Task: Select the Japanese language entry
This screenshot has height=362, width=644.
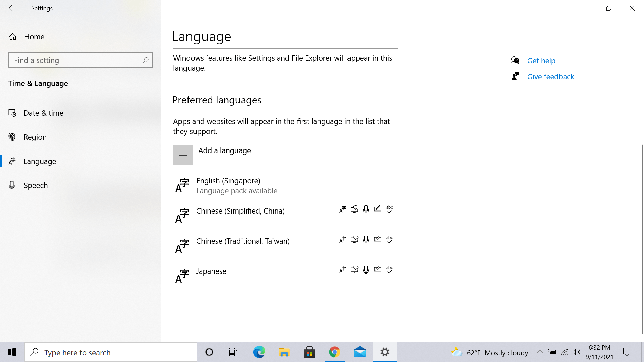Action: [x=211, y=271]
